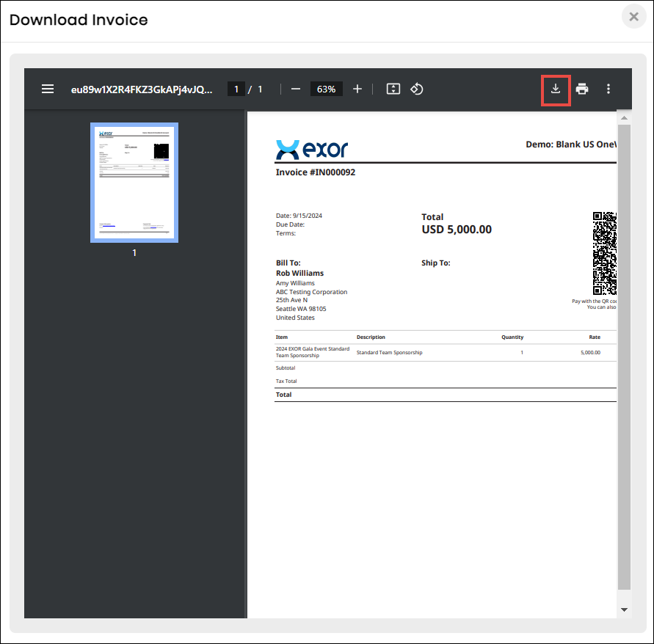Download the invoice PDF
This screenshot has height=644, width=654.
pos(556,89)
